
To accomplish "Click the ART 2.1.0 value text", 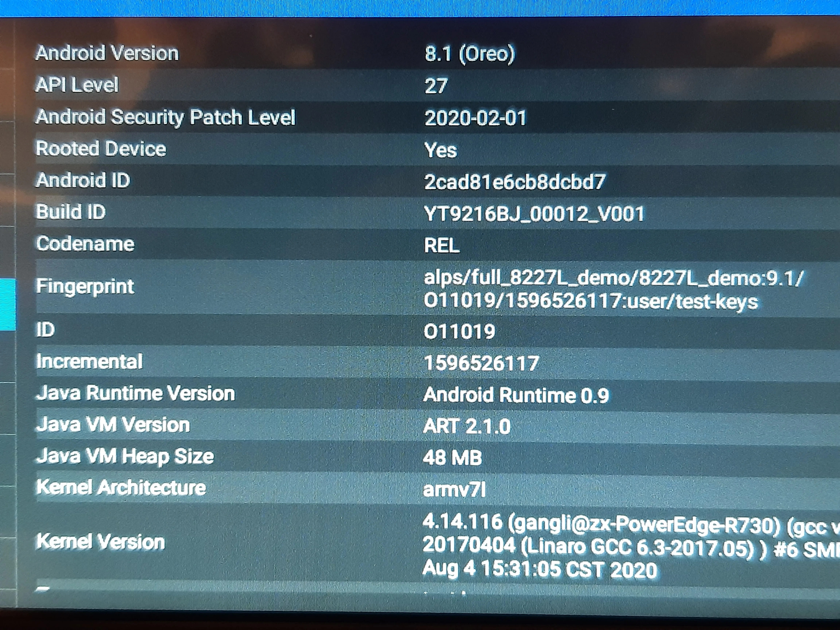I will pos(467,426).
